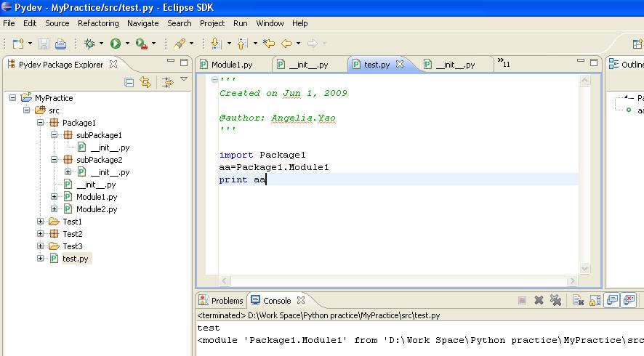Collapse the subPackage1 node

coord(54,134)
